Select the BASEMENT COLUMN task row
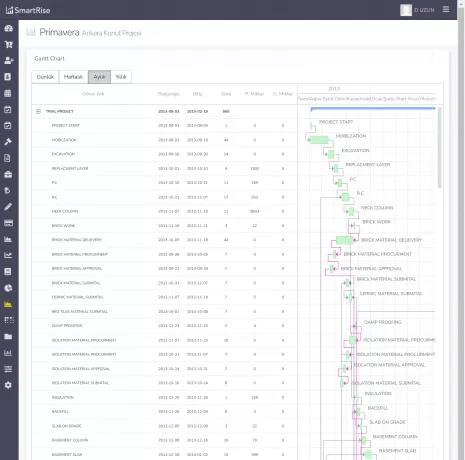This screenshot has height=460, width=465. [165, 440]
